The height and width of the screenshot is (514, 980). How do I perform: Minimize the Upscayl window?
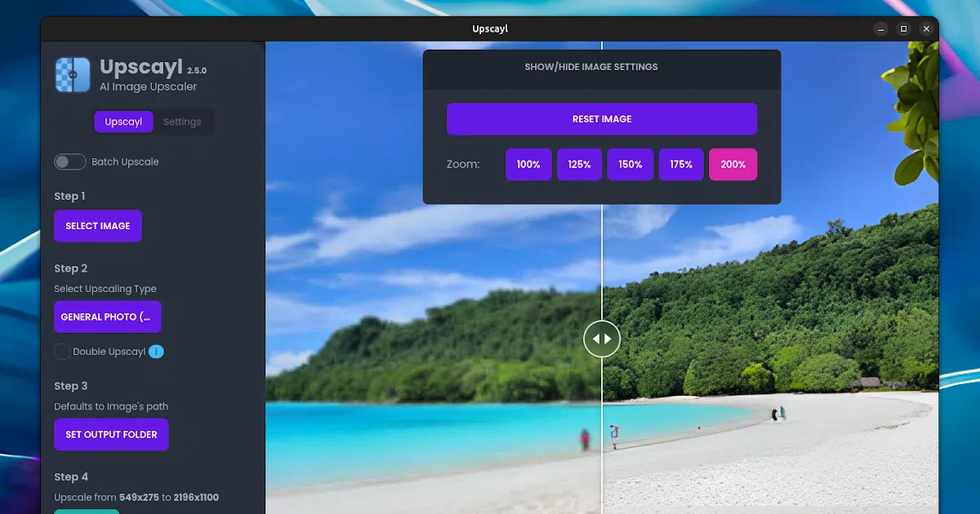click(880, 29)
